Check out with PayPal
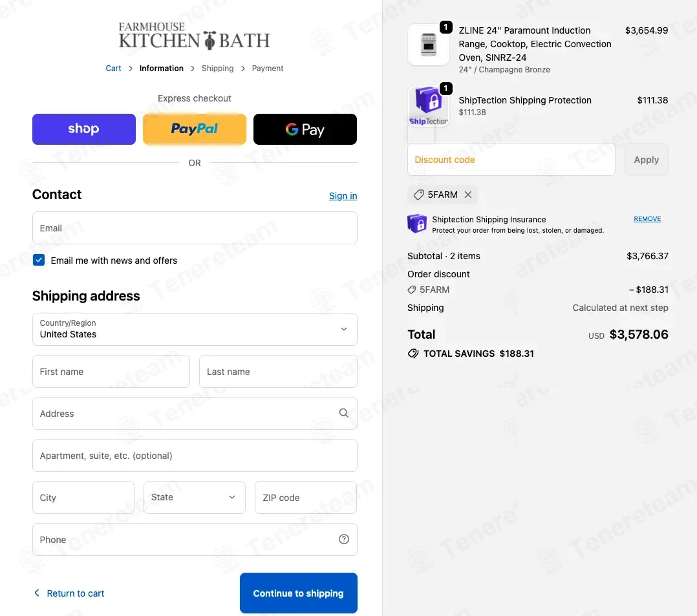 [195, 129]
